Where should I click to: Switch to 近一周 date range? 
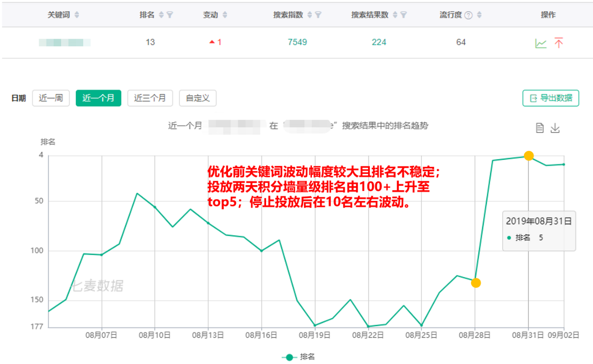[x=51, y=98]
